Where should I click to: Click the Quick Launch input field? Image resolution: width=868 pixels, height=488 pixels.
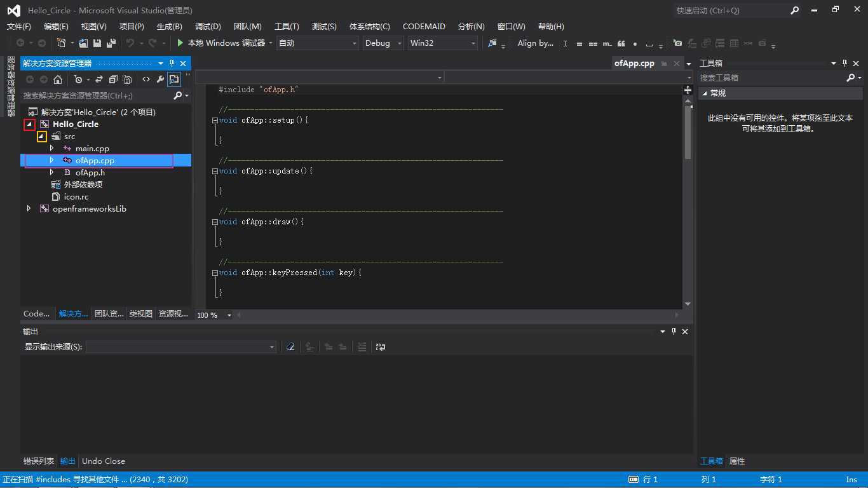(731, 10)
